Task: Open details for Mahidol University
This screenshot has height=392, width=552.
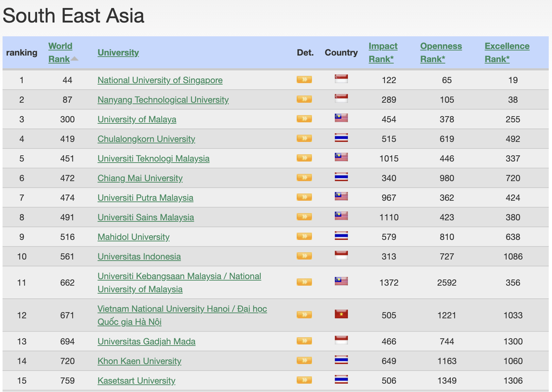Action: point(304,237)
